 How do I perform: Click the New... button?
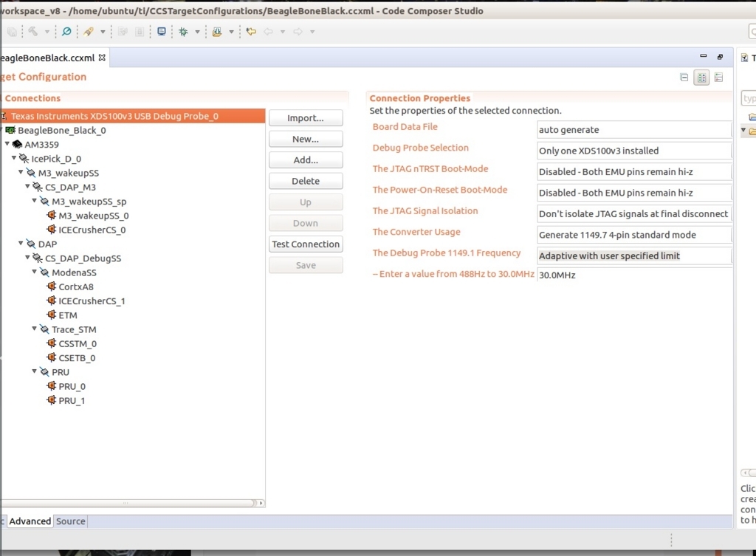(x=306, y=139)
